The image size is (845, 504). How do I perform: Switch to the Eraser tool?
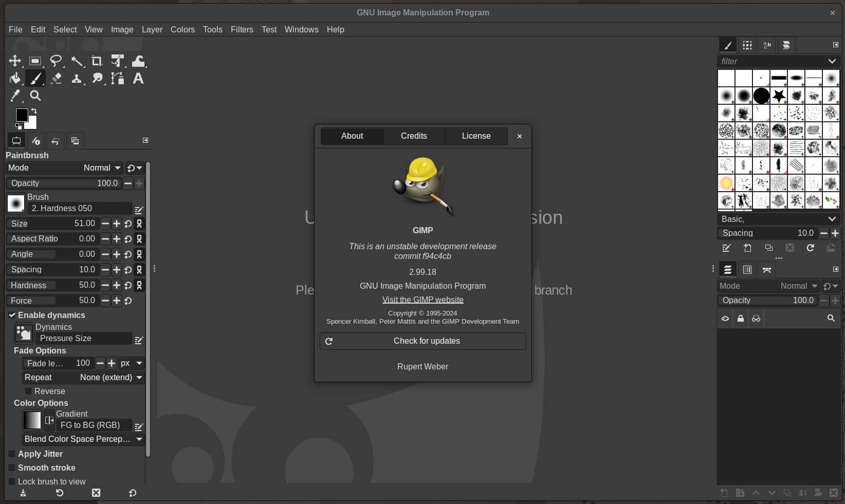(57, 78)
